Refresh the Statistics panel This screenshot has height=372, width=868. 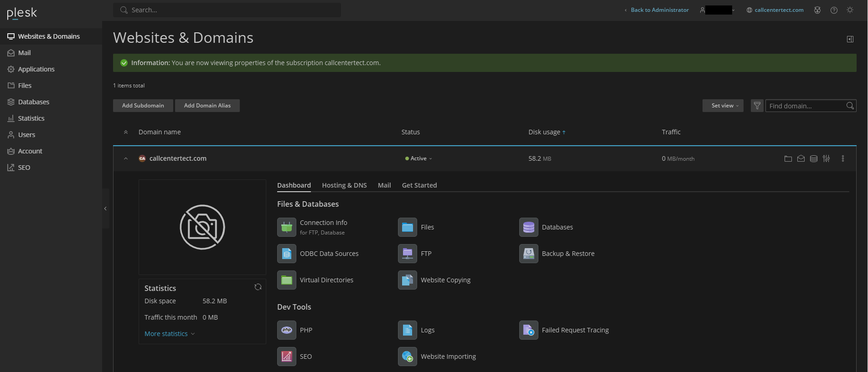tap(258, 287)
